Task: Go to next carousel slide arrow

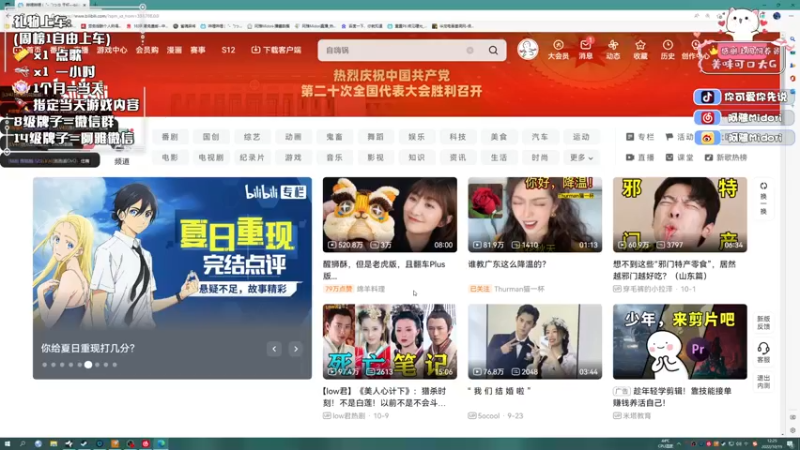Action: click(x=295, y=349)
